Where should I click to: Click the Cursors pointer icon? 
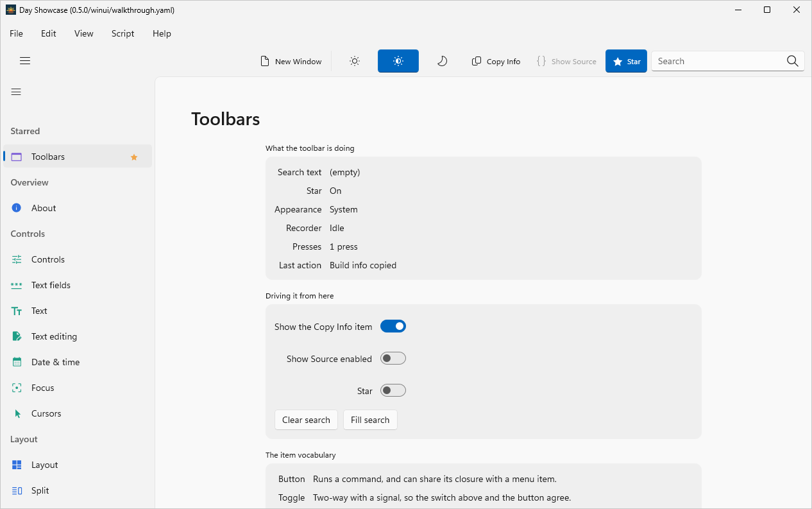pyautogui.click(x=17, y=413)
